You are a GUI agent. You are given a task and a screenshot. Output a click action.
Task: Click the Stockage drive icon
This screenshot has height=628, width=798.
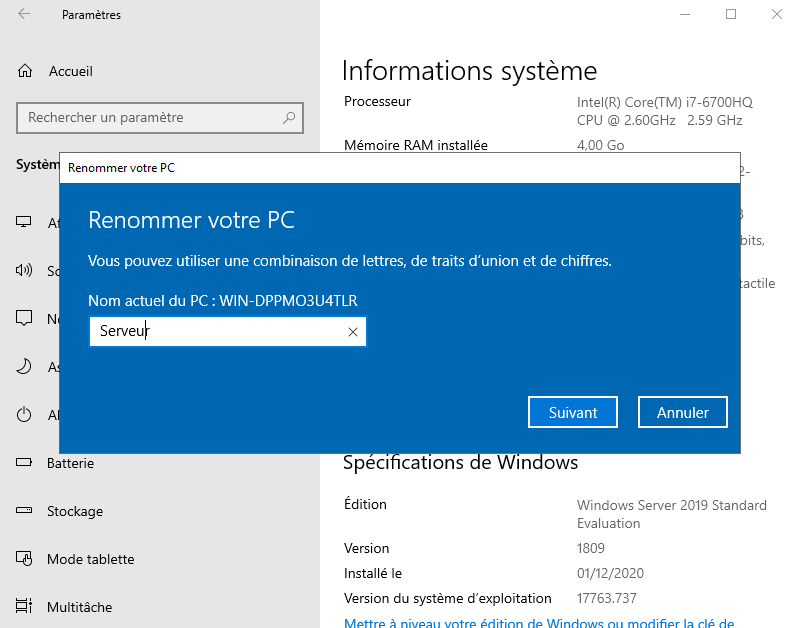(x=24, y=510)
